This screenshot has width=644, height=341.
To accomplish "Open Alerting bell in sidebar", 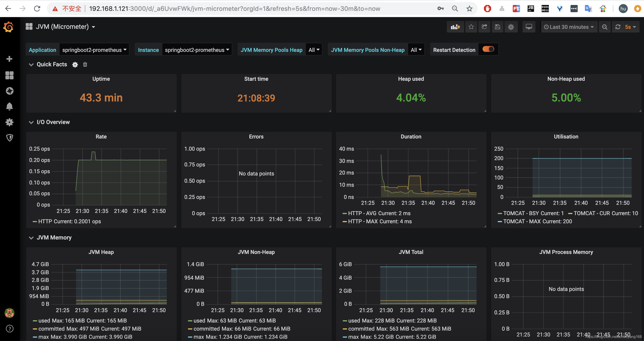I will point(9,106).
